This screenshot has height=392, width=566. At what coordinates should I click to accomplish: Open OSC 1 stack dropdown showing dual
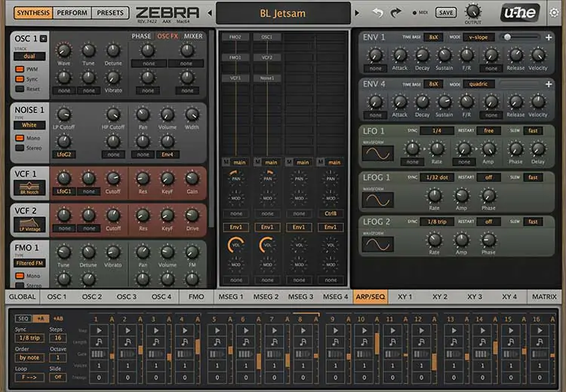point(29,57)
